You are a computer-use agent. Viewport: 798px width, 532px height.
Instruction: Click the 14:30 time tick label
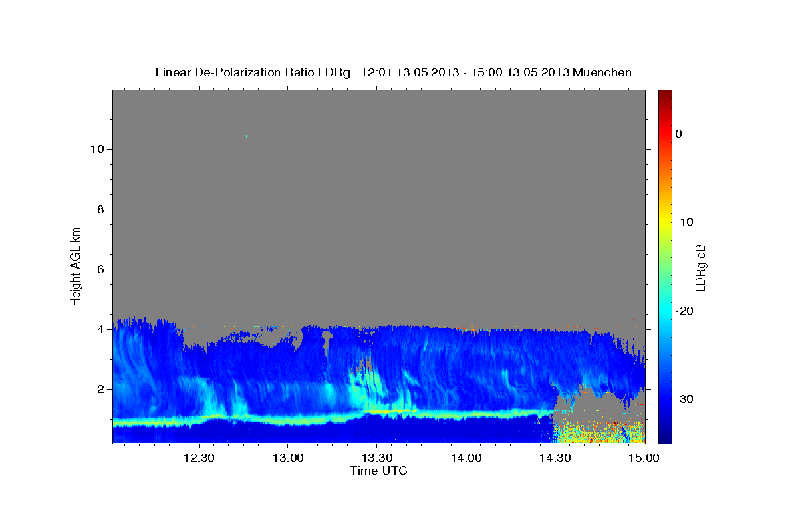pos(555,458)
